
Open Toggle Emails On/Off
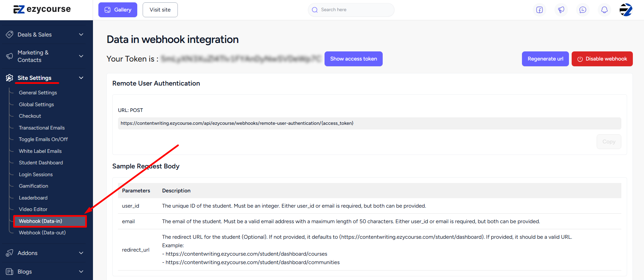[43, 139]
